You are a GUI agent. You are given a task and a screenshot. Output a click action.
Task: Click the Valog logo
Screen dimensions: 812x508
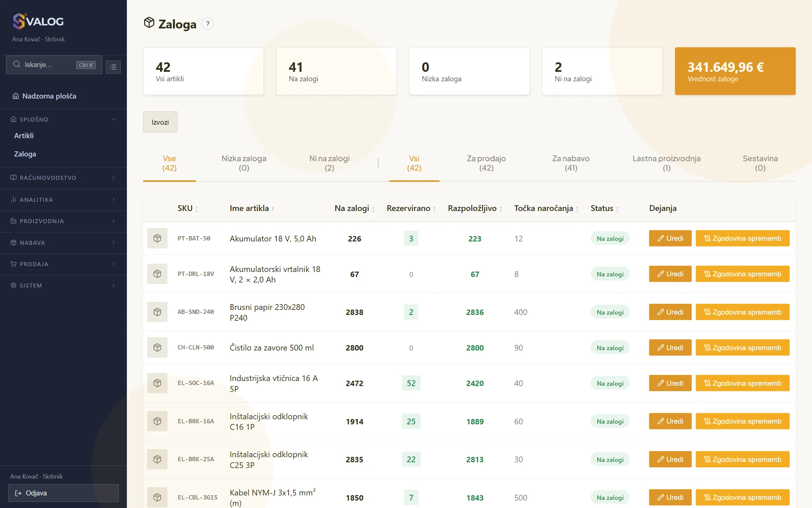(38, 21)
